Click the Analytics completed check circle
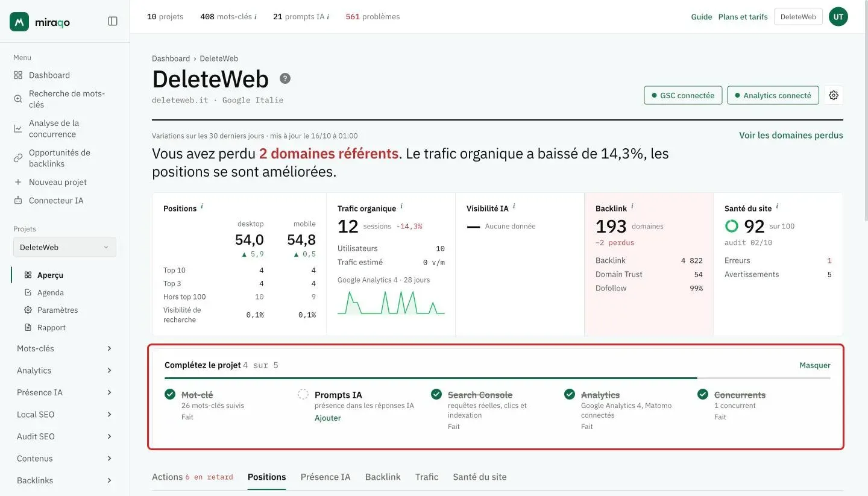The width and height of the screenshot is (868, 496). [570, 394]
